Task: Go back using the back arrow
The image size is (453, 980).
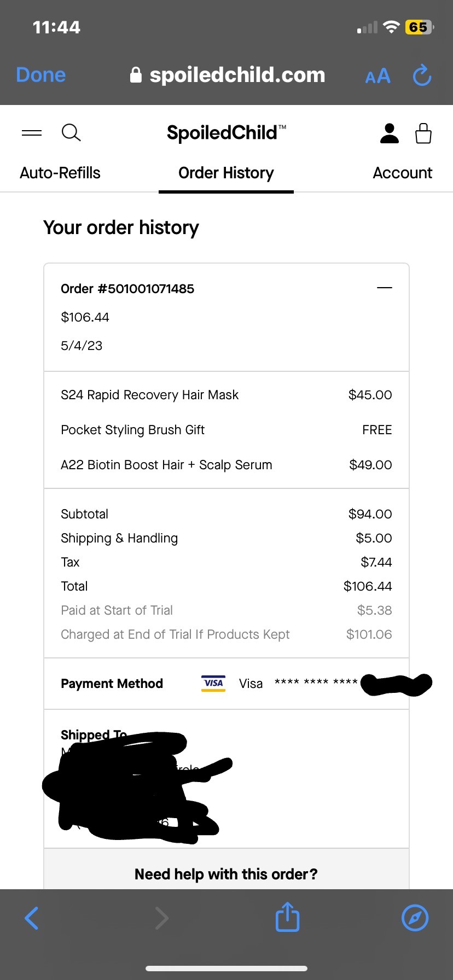Action: (x=32, y=918)
